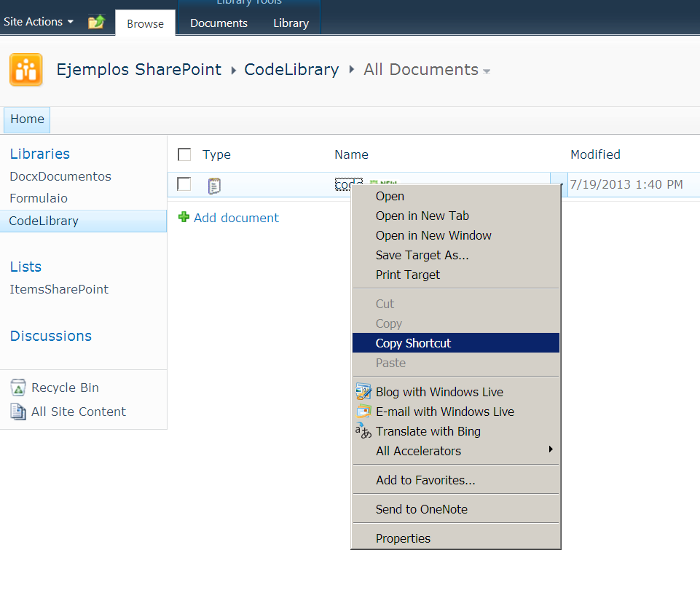Open the ItemsSharePoint list
Image resolution: width=700 pixels, height=590 pixels.
59,289
